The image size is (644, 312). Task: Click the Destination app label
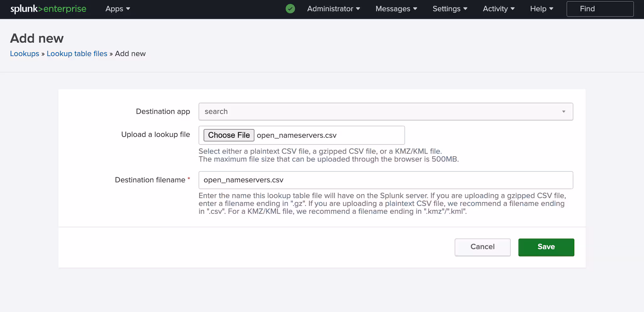pyautogui.click(x=163, y=112)
